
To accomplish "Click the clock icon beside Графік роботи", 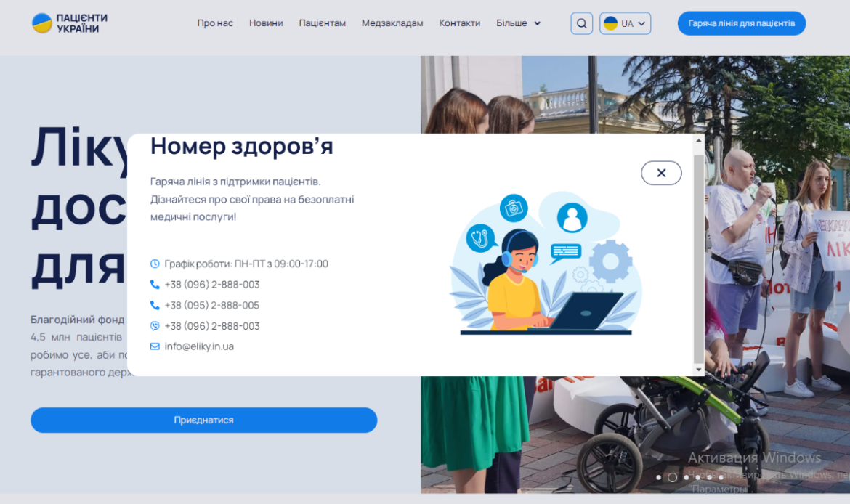I will pos(155,264).
